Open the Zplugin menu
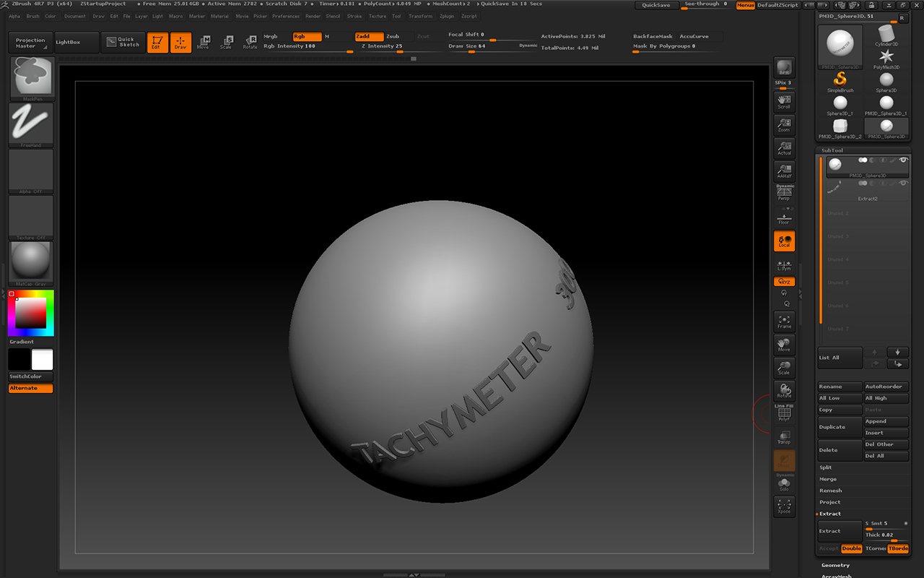Image resolution: width=924 pixels, height=578 pixels. pos(447,16)
